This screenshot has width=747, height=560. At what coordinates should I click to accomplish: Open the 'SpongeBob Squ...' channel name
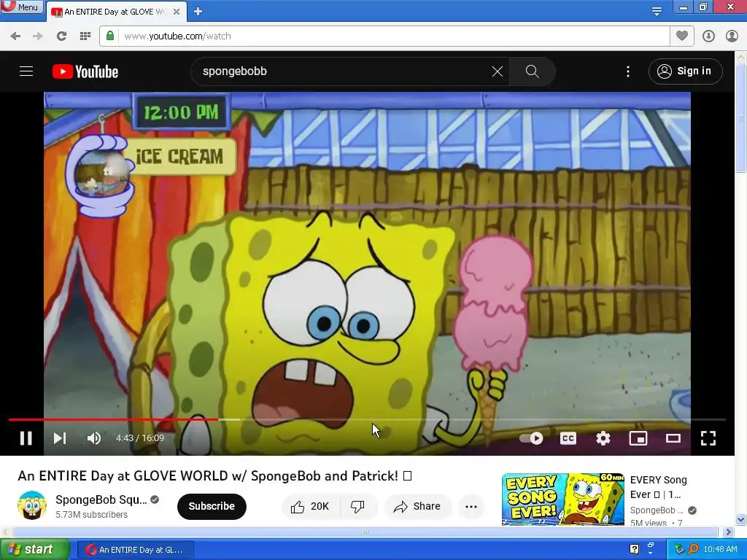click(x=101, y=499)
